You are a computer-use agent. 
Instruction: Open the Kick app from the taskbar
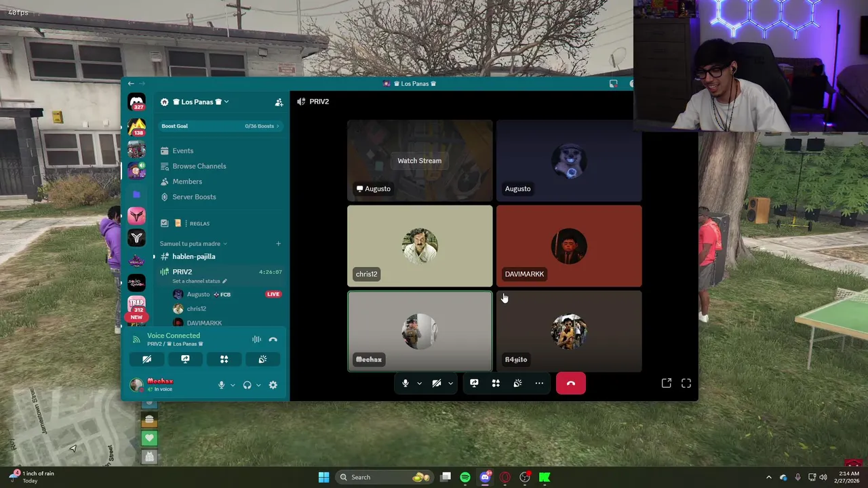click(x=545, y=477)
